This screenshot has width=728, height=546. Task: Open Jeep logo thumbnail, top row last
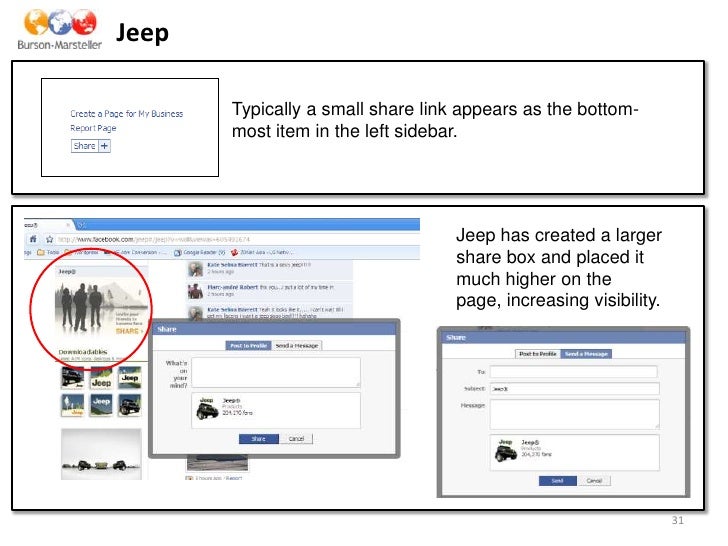point(130,377)
